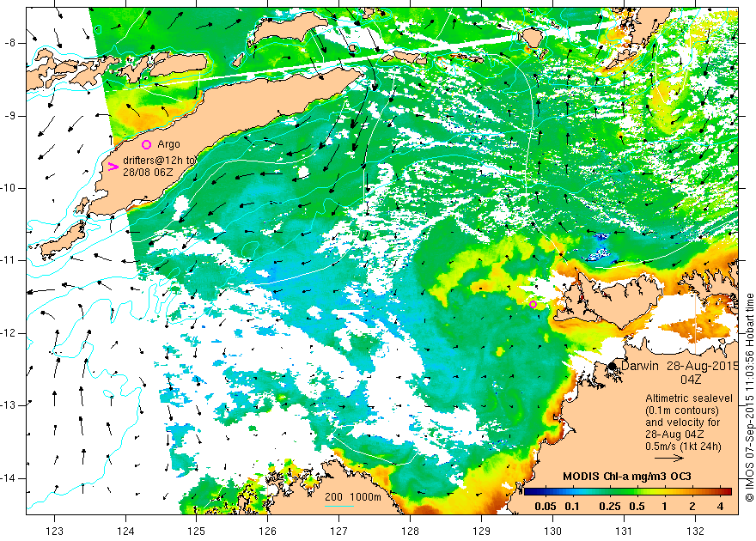Click the longitude axis label '125'
Screen dimensions: 756x541
(x=196, y=531)
